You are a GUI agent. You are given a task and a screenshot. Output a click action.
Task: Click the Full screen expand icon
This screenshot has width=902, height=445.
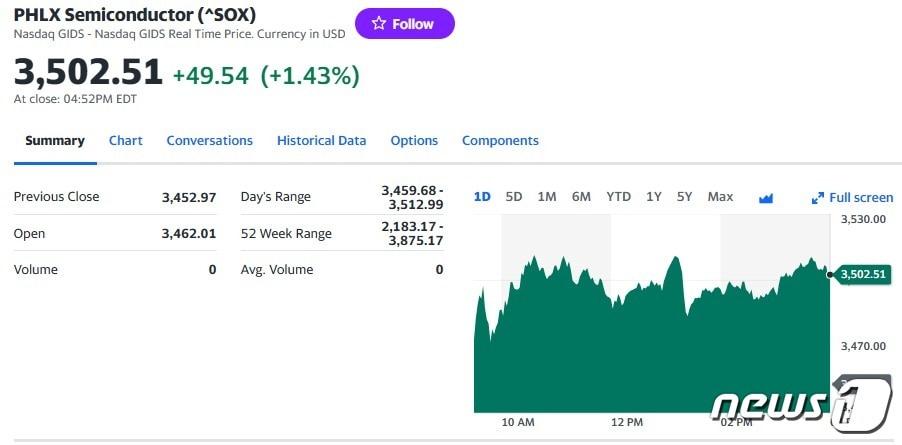(817, 198)
